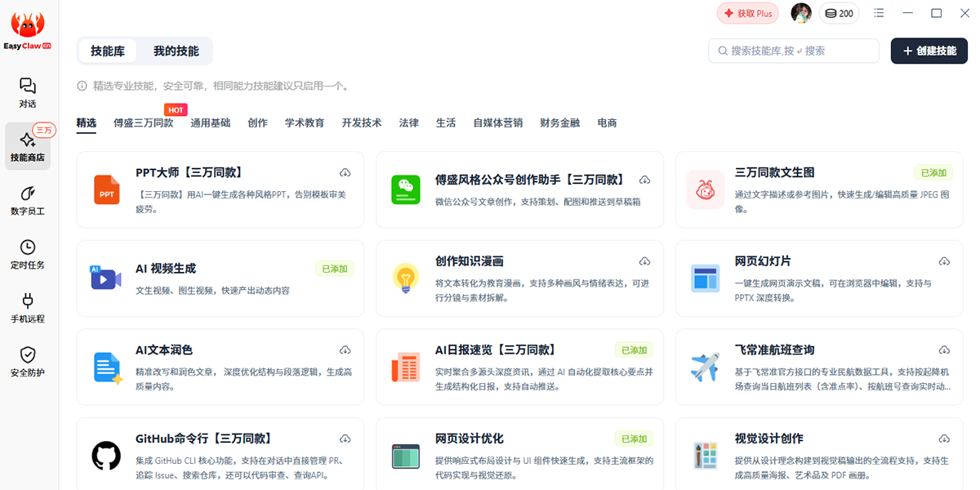Download 创作知识漫画 via cloud icon
The image size is (980, 490).
tap(645, 261)
